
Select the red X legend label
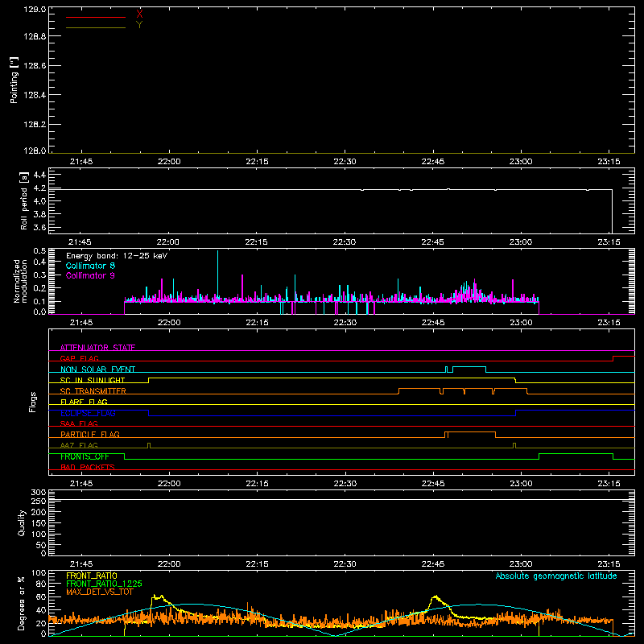[x=139, y=14]
